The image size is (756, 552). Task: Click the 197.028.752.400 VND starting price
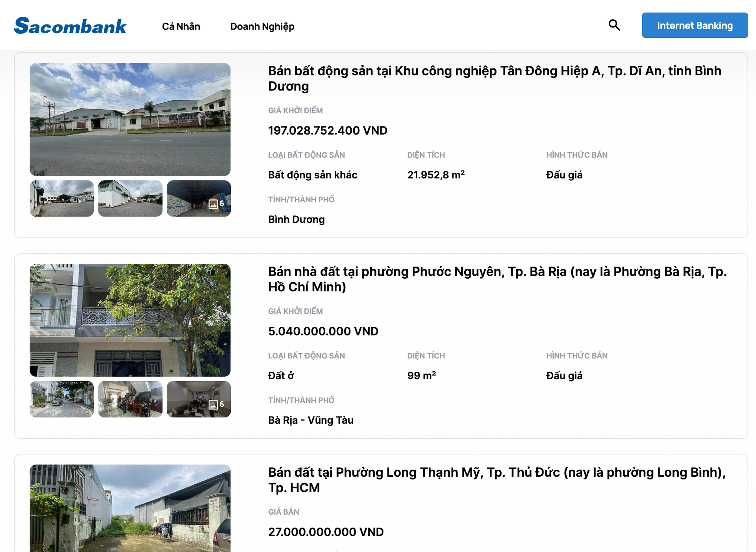(328, 130)
